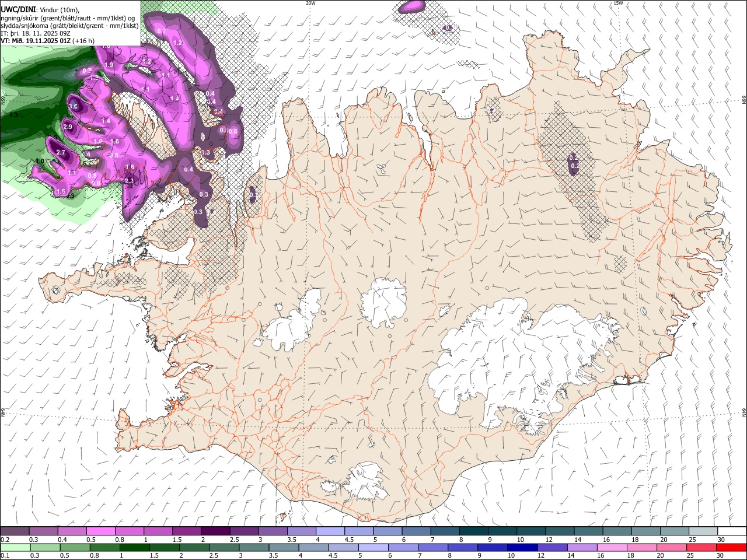Click the 15W longitude label
Image resolution: width=747 pixels, height=560 pixels.
pos(618,3)
